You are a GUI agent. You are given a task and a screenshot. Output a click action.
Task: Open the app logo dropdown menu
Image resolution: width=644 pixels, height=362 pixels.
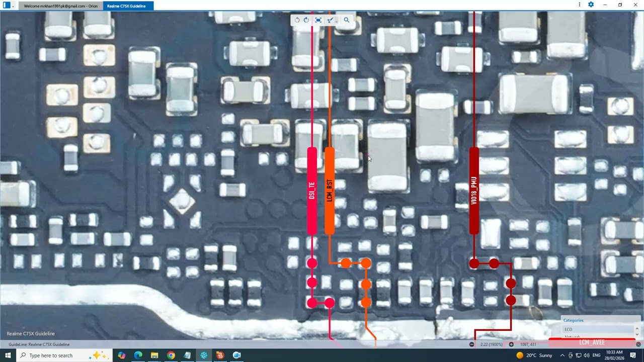[x=13, y=6]
